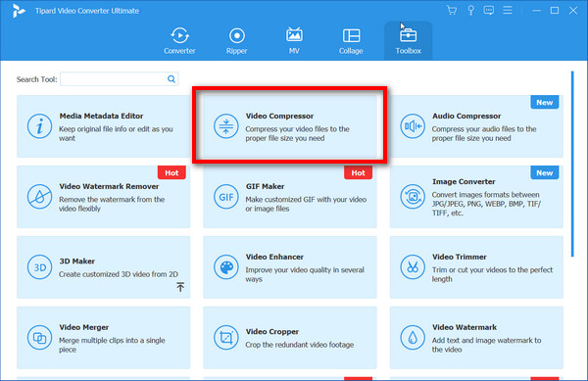Open the Video Compressor tool icon

click(x=226, y=126)
